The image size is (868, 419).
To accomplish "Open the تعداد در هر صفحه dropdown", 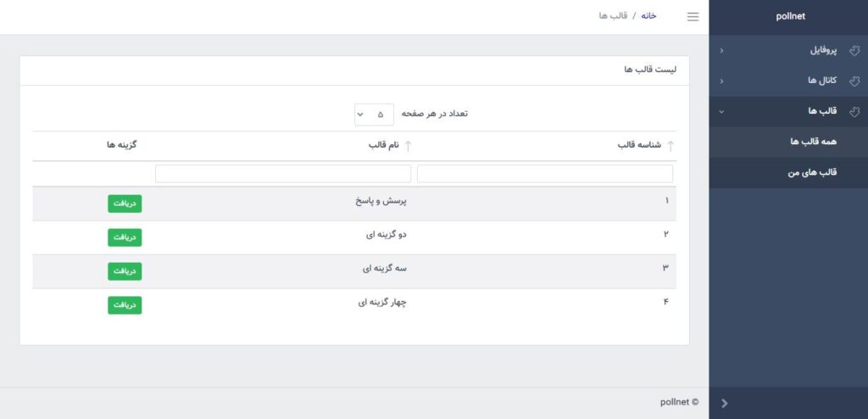I will coord(374,115).
